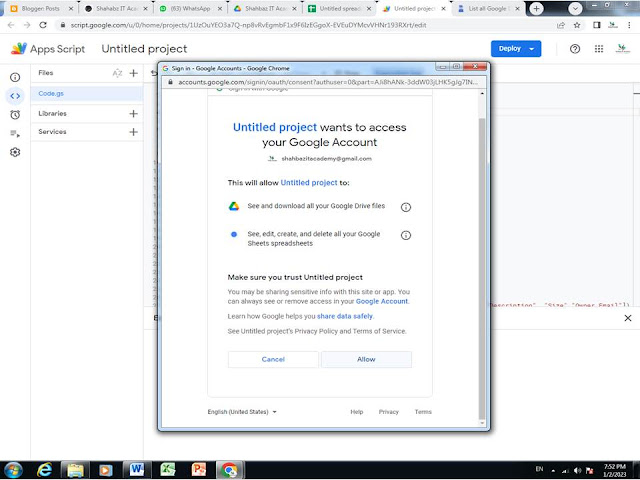The image size is (640, 480).
Task: Switch to the WhatsApp tab
Action: pyautogui.click(x=190, y=8)
